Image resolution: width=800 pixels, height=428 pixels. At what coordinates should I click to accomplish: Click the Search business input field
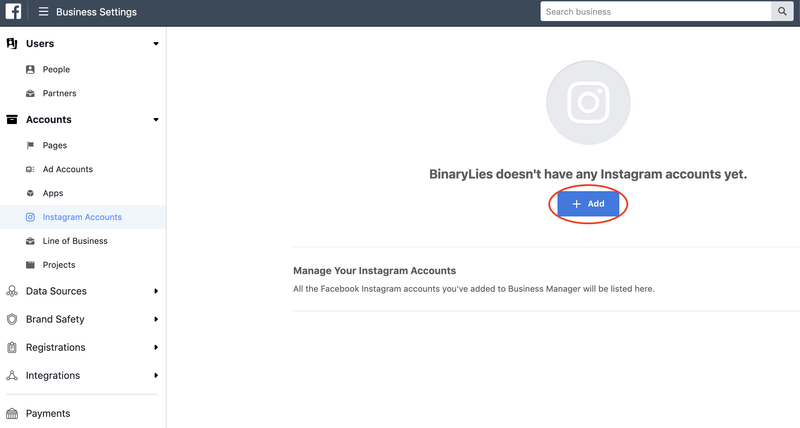tap(655, 12)
